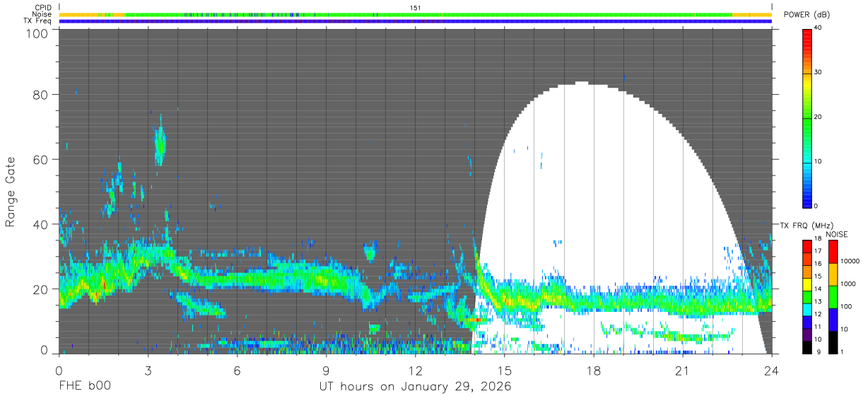Image resolution: width=868 pixels, height=401 pixels.
Task: Select the green middle of the power colorbar
Action: (807, 117)
